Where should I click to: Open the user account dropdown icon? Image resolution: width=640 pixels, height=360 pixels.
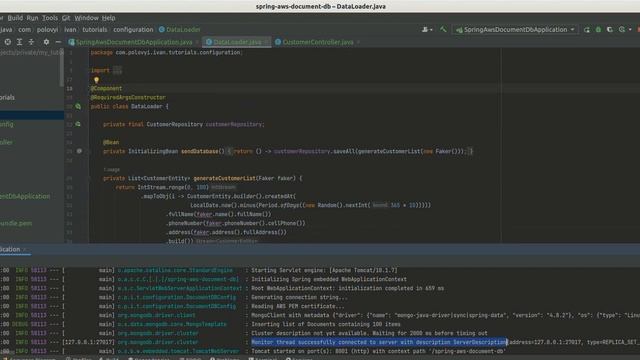(x=427, y=30)
